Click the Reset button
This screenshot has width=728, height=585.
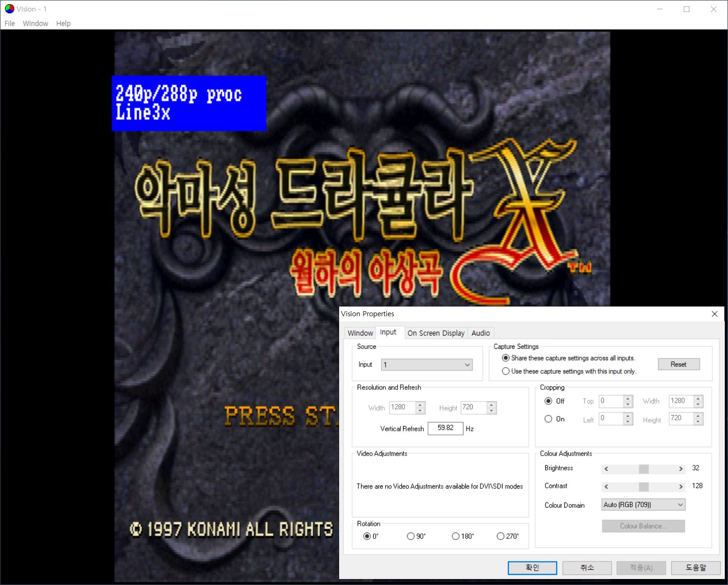(x=679, y=364)
